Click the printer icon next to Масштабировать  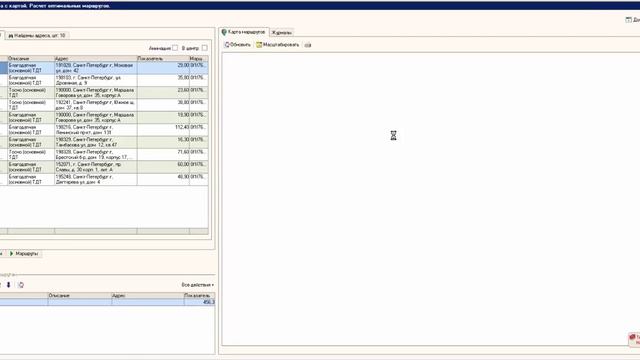(308, 45)
